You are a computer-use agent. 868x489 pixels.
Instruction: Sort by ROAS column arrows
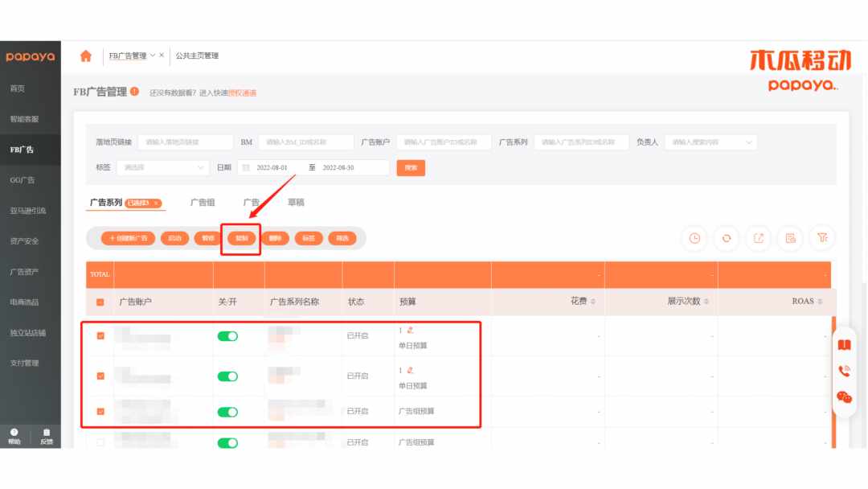[x=820, y=302]
